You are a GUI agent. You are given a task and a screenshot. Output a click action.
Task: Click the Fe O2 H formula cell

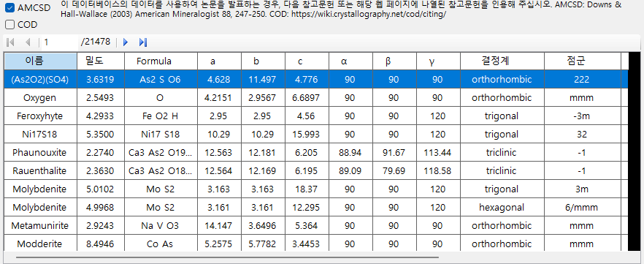(x=161, y=116)
